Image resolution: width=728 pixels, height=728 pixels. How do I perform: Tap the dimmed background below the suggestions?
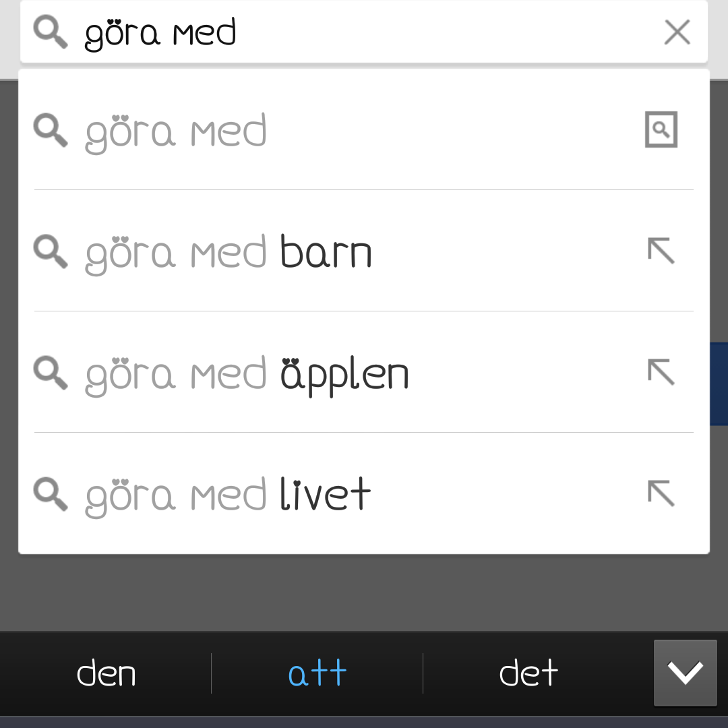point(364,593)
